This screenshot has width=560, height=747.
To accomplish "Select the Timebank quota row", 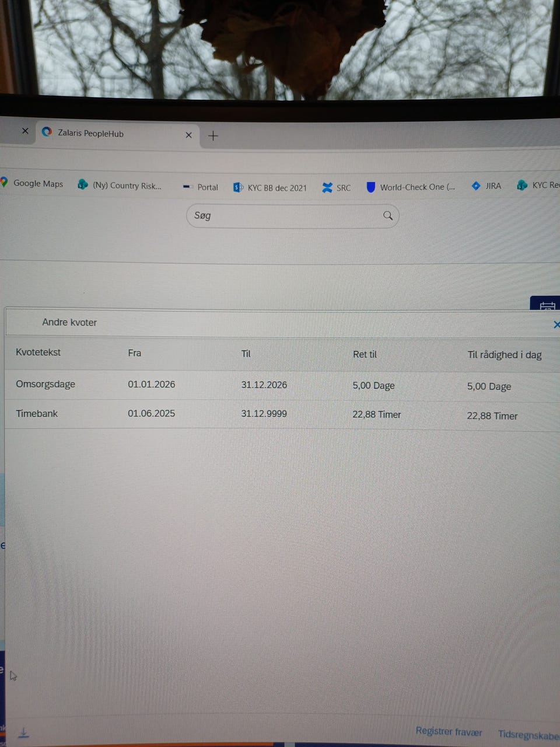I will (x=282, y=414).
